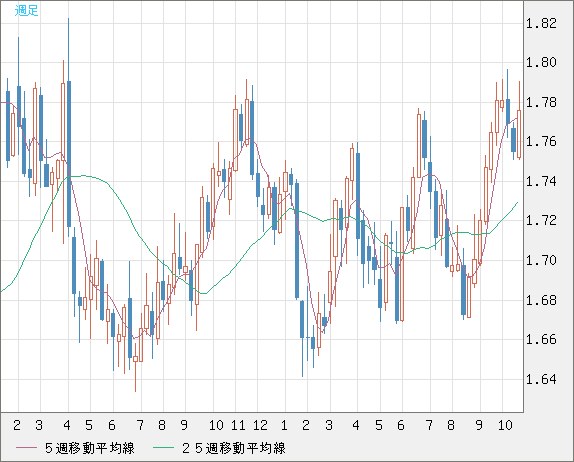Click the 1.82 price axis label
This screenshot has width=574, height=462.
541,23
